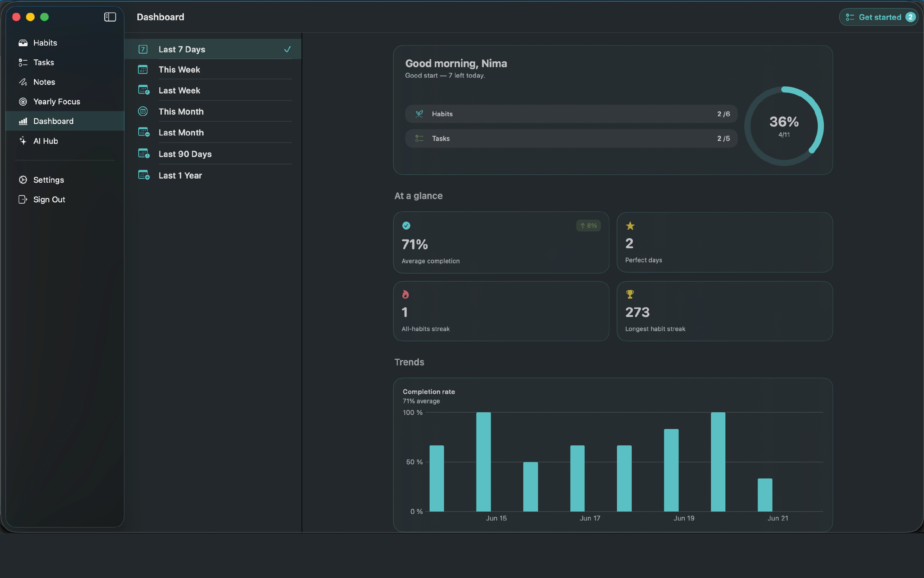The height and width of the screenshot is (578, 924).
Task: Click the Habits tray icon in sidebar
Action: tap(23, 43)
